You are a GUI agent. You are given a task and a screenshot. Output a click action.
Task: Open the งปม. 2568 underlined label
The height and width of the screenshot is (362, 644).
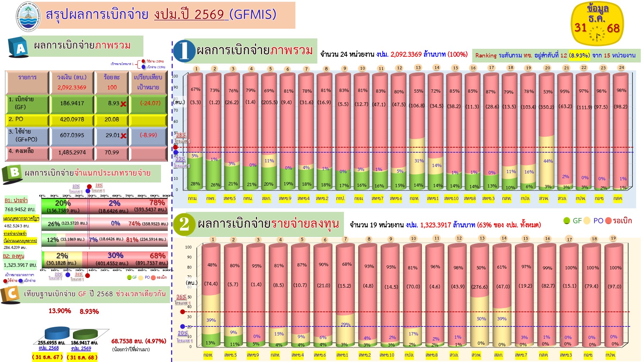click(49, 348)
